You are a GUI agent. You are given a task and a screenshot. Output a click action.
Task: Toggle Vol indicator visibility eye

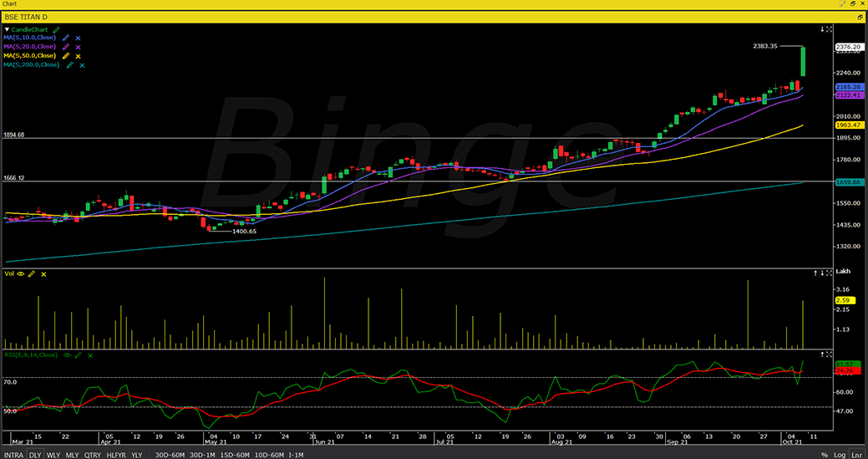tap(21, 274)
